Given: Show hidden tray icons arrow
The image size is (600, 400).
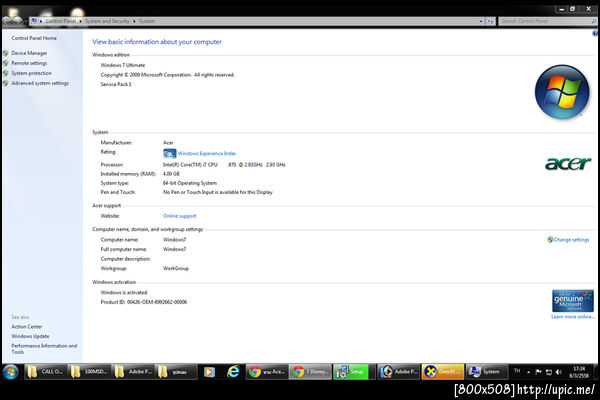Looking at the screenshot, I should 528,372.
